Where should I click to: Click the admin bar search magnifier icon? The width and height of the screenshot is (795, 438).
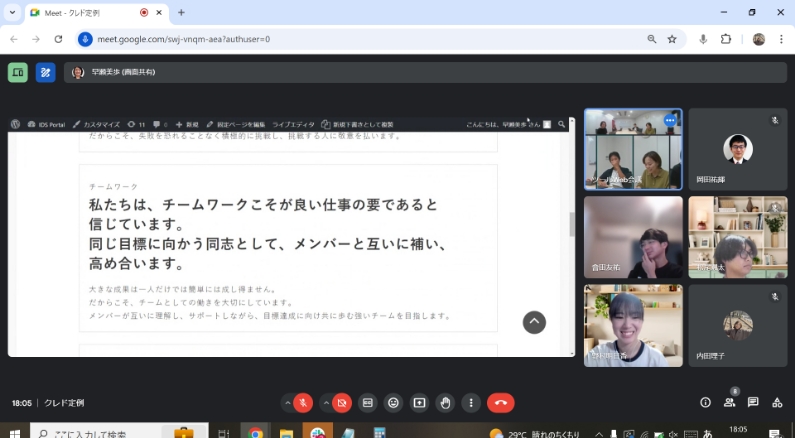pyautogui.click(x=561, y=124)
